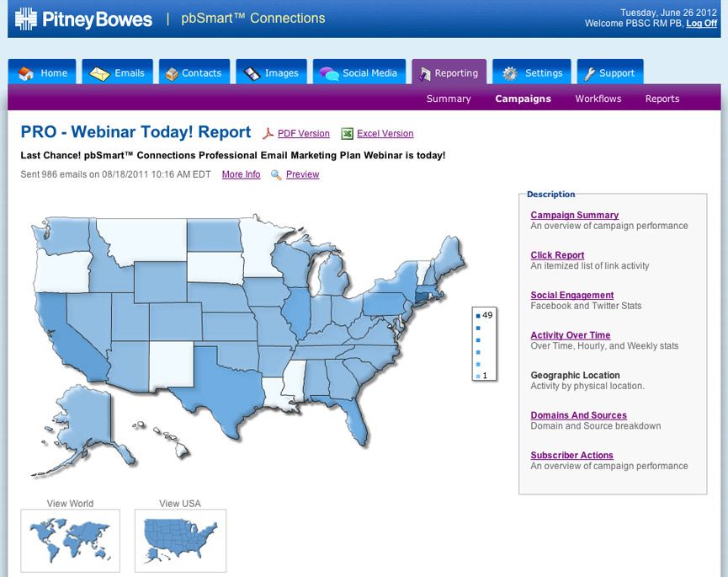Open the Reports sub-menu item
Viewport: 728px width, 577px height.
tap(662, 99)
